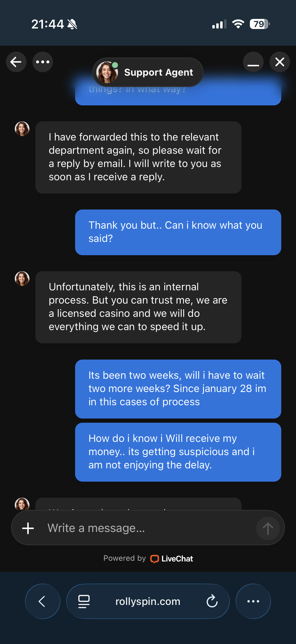
Task: Tap the agent avatar beside forwarded message
Action: tap(22, 129)
